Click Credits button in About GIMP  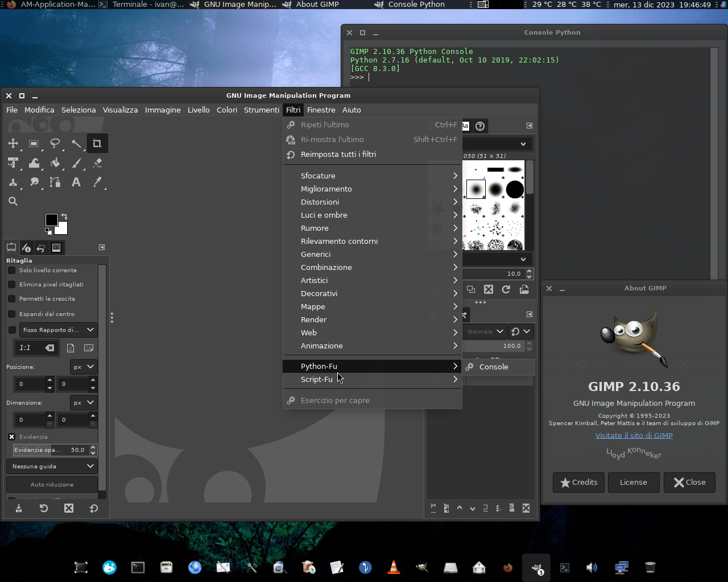coord(579,482)
